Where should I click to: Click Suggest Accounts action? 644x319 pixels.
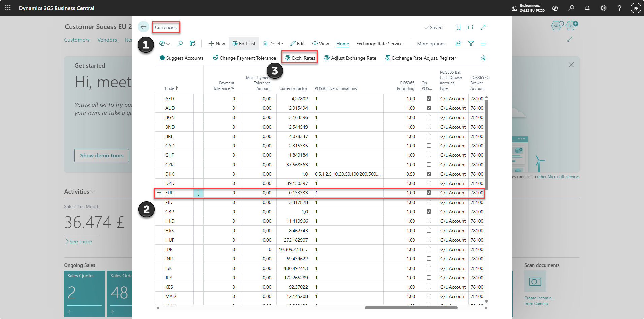[182, 58]
